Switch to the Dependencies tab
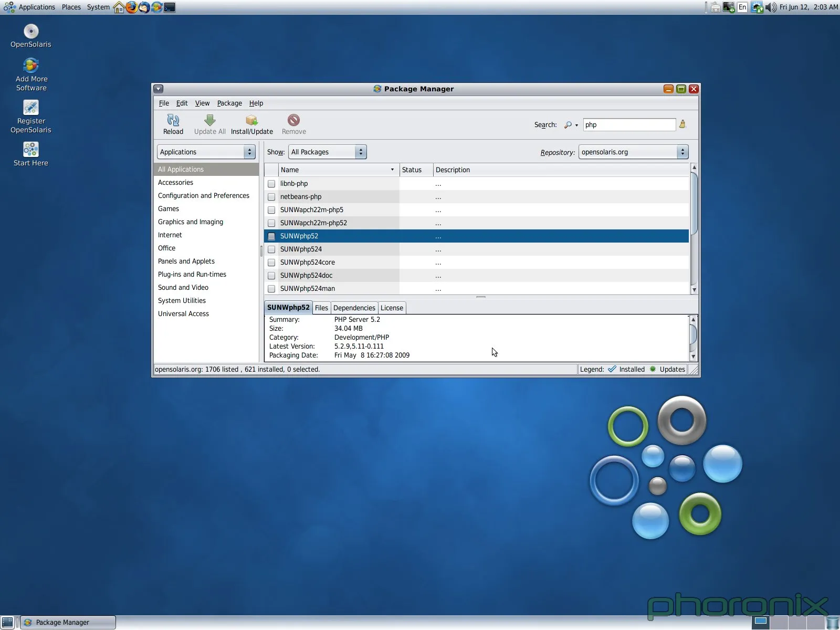 (354, 308)
